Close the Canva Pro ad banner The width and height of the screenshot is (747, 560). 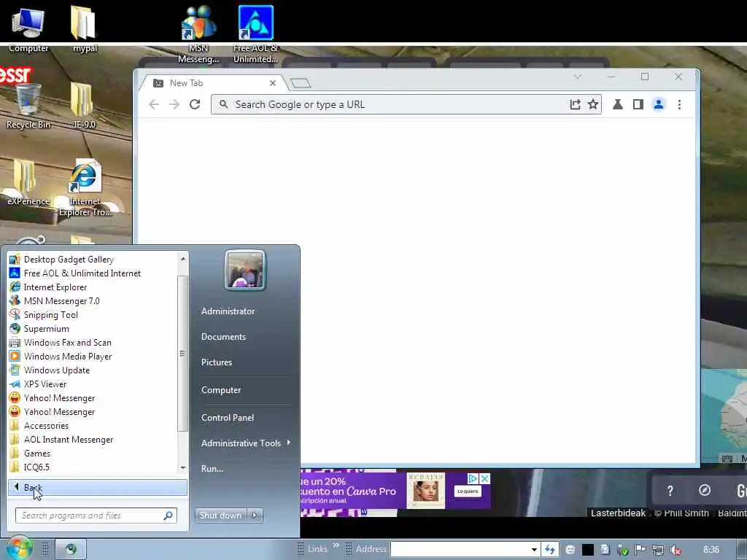point(484,478)
